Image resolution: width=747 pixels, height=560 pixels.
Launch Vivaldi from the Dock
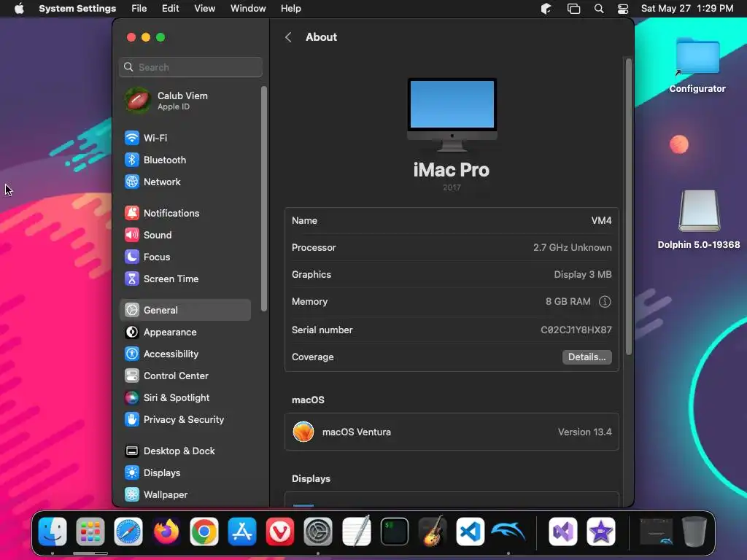[x=279, y=532]
